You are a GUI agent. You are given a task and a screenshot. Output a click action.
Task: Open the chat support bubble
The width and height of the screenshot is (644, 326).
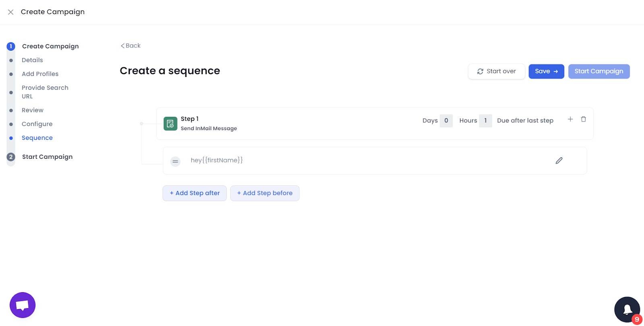[23, 305]
